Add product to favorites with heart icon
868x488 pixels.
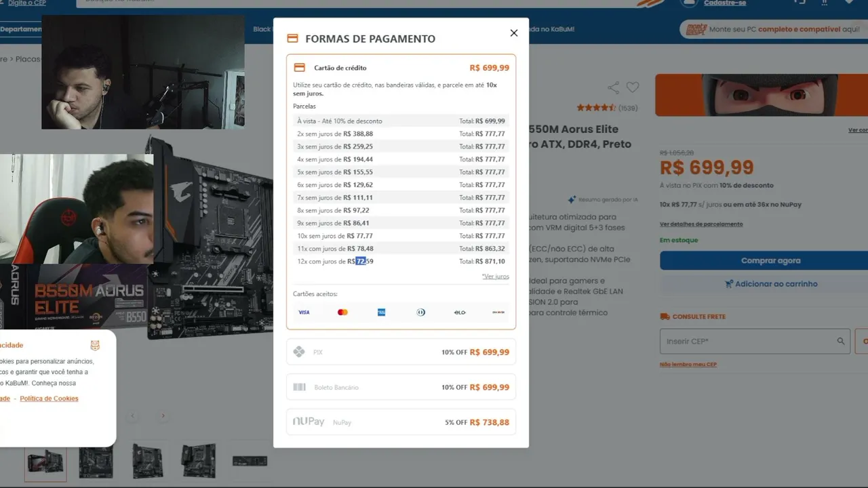point(633,87)
